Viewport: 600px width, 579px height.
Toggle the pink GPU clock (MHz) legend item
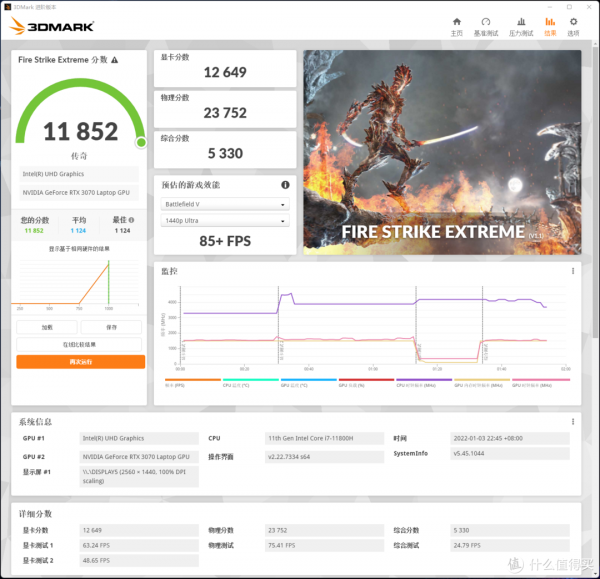(541, 382)
